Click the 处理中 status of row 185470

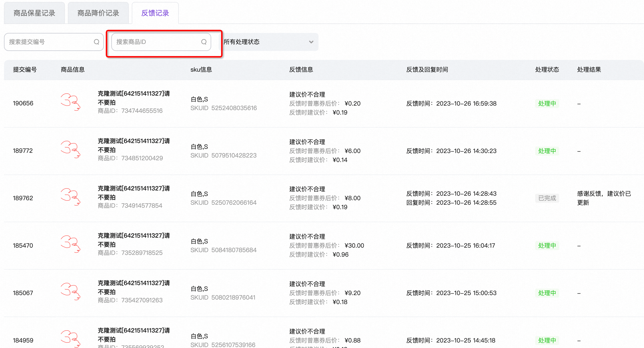pyautogui.click(x=547, y=245)
